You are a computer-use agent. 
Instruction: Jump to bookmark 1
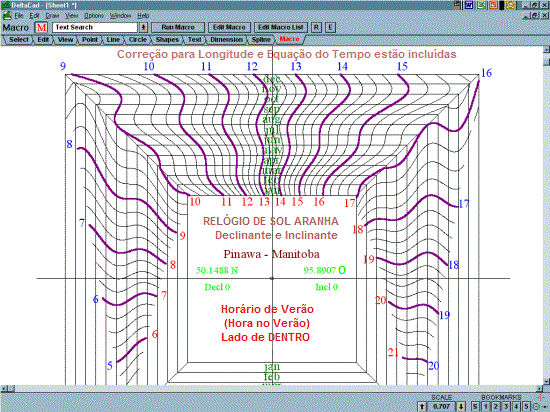485,406
